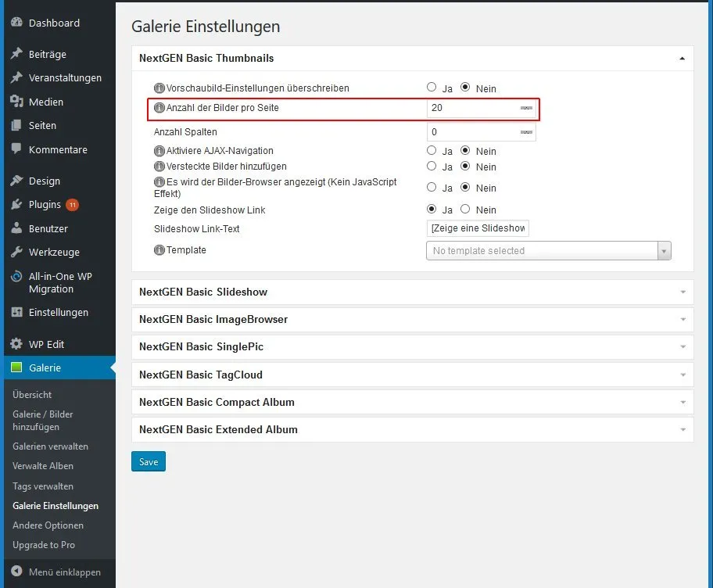Click the info icon next to Template

click(x=159, y=250)
